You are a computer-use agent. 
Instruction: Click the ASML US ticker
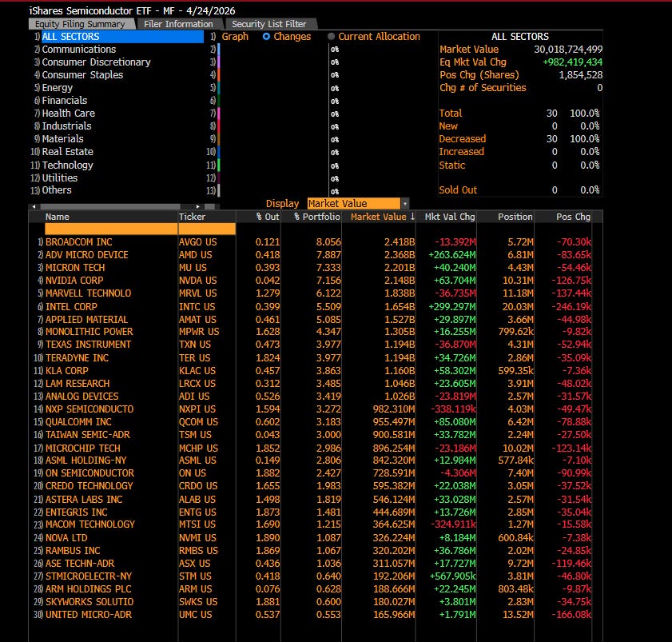click(x=197, y=461)
